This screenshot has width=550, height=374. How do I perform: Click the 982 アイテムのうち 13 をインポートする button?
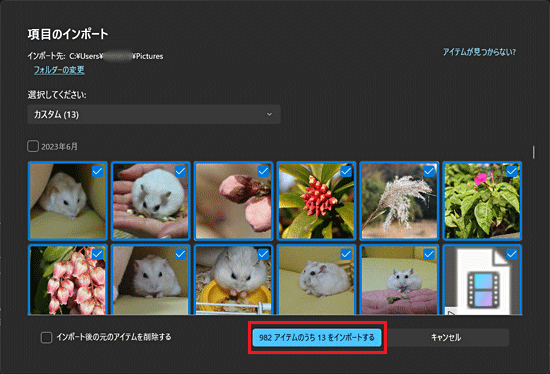coord(317,338)
